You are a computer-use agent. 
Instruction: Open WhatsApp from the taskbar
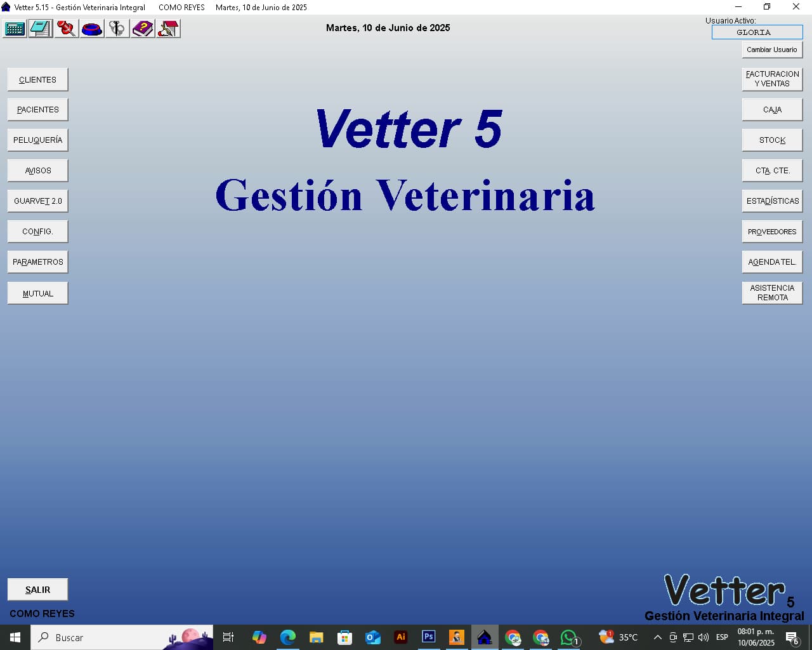pyautogui.click(x=570, y=637)
